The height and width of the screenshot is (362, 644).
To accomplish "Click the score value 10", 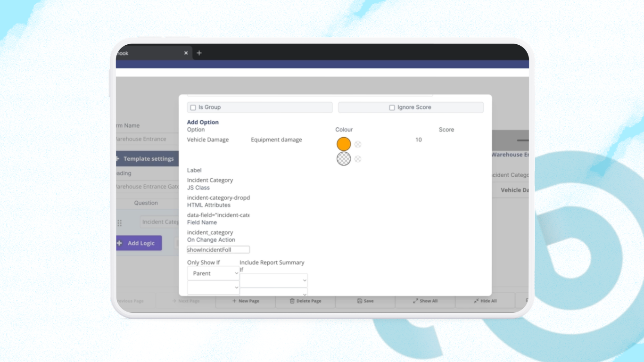I will click(x=419, y=140).
